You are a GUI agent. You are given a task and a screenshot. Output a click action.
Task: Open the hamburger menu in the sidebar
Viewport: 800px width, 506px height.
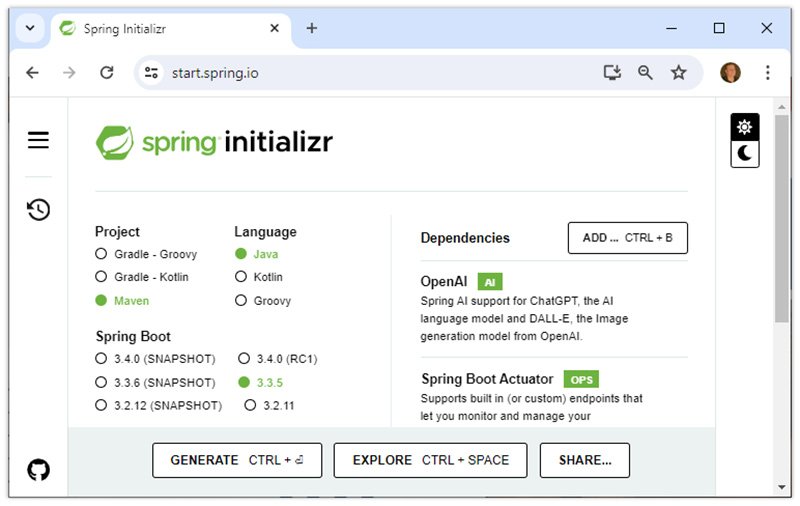pos(38,140)
